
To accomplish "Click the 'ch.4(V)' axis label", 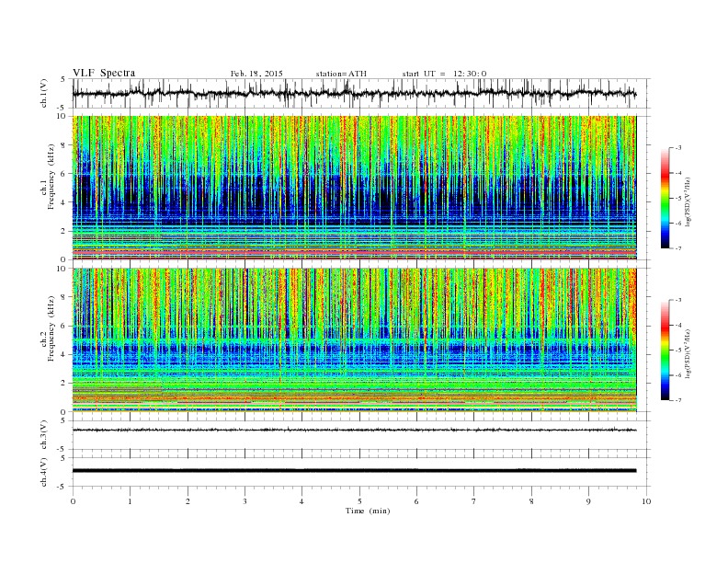I will [x=44, y=472].
